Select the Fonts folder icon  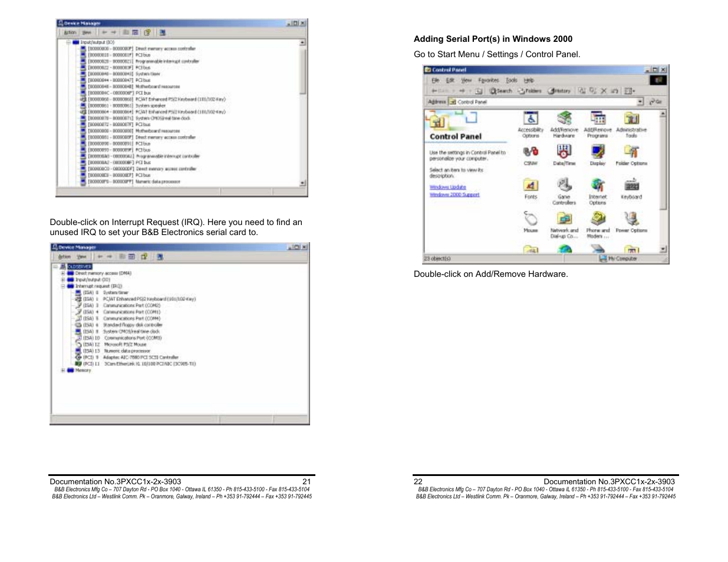click(531, 190)
